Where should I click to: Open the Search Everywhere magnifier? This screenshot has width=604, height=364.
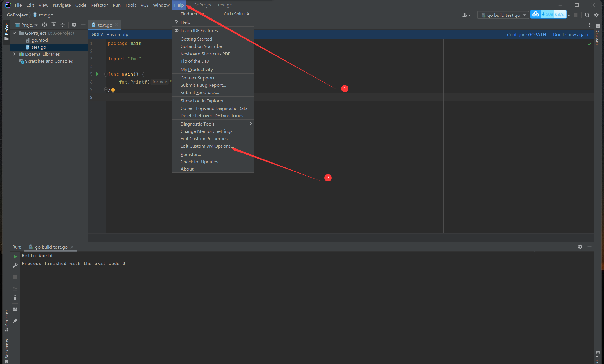[x=587, y=15]
